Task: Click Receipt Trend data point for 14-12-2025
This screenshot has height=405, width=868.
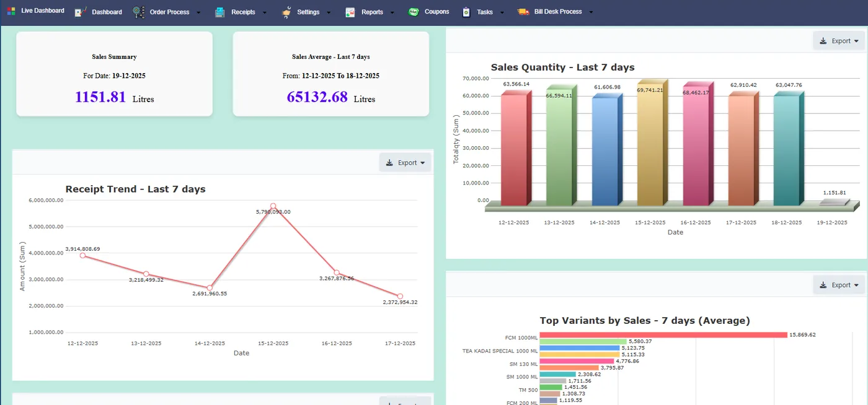Action: pos(210,288)
